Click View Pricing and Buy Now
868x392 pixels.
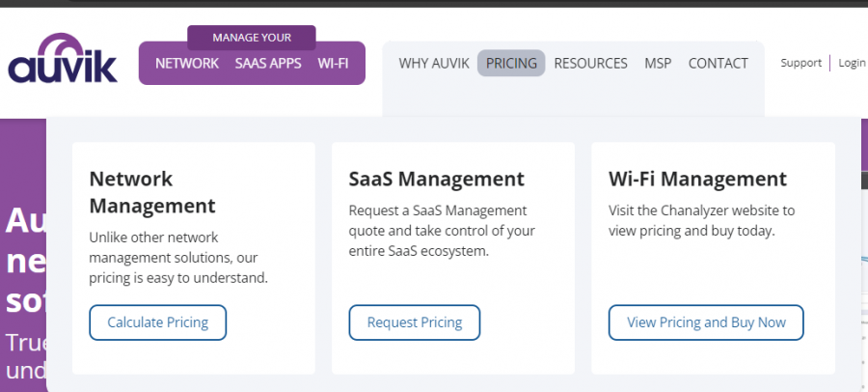tap(706, 322)
